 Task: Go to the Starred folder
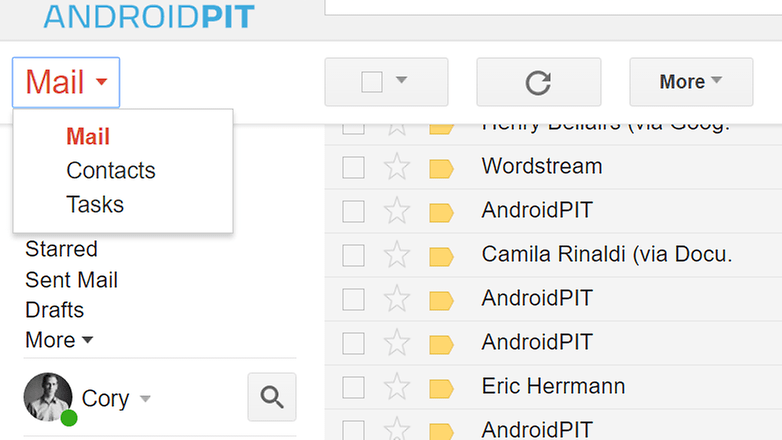coord(61,249)
